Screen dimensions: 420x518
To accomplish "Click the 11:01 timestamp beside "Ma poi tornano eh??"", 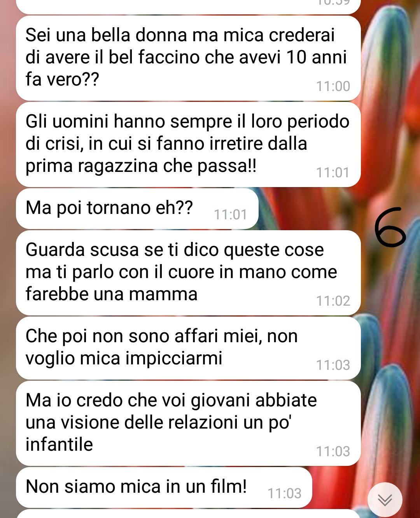I will 231,215.
